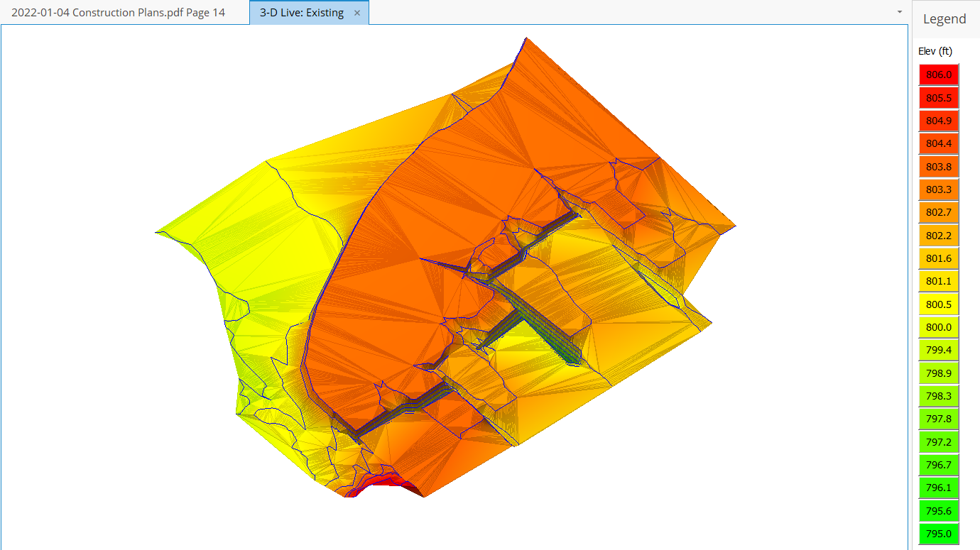Select the 800.5 yellow elevation swatch

[938, 304]
